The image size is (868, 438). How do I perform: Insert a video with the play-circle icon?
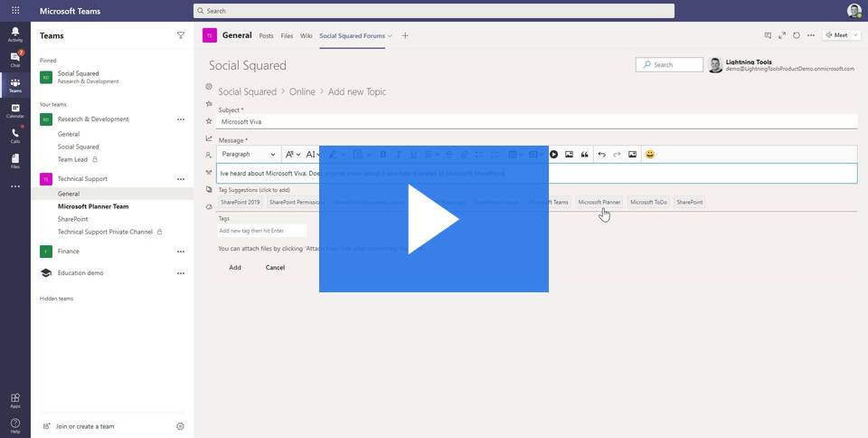click(x=553, y=155)
